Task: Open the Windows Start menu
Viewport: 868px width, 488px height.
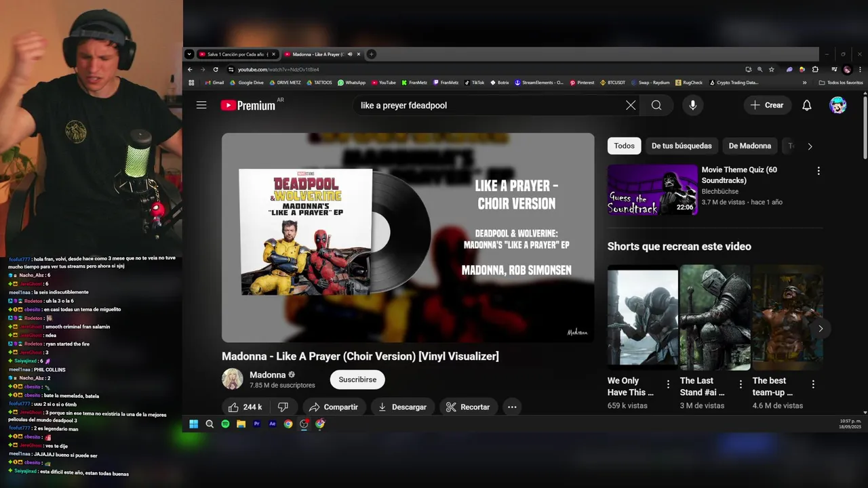Action: (193, 424)
